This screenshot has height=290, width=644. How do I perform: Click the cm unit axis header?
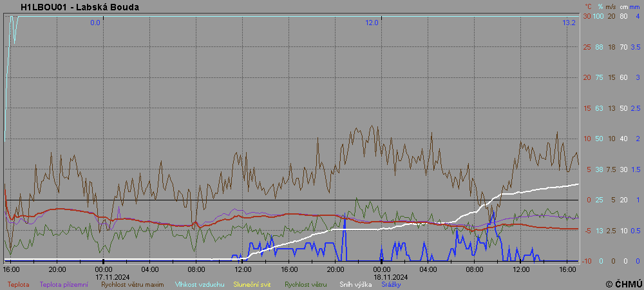pos(623,6)
